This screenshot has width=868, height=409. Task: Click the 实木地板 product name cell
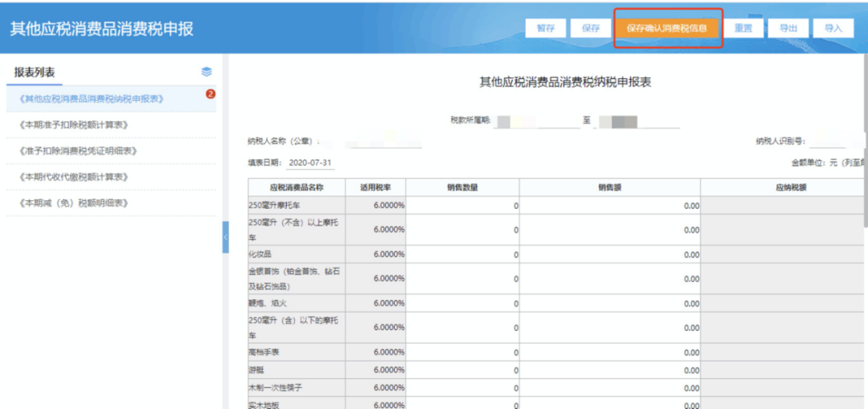tap(297, 404)
